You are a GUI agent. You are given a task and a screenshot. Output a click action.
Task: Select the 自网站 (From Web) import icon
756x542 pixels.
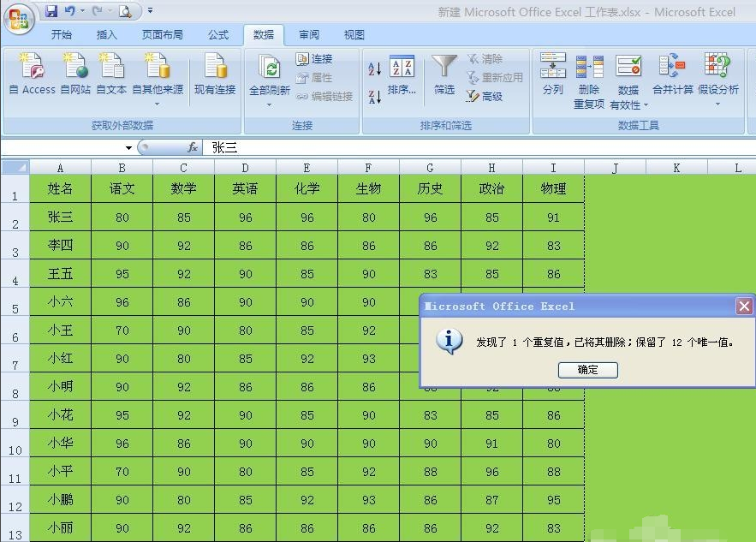coord(75,74)
